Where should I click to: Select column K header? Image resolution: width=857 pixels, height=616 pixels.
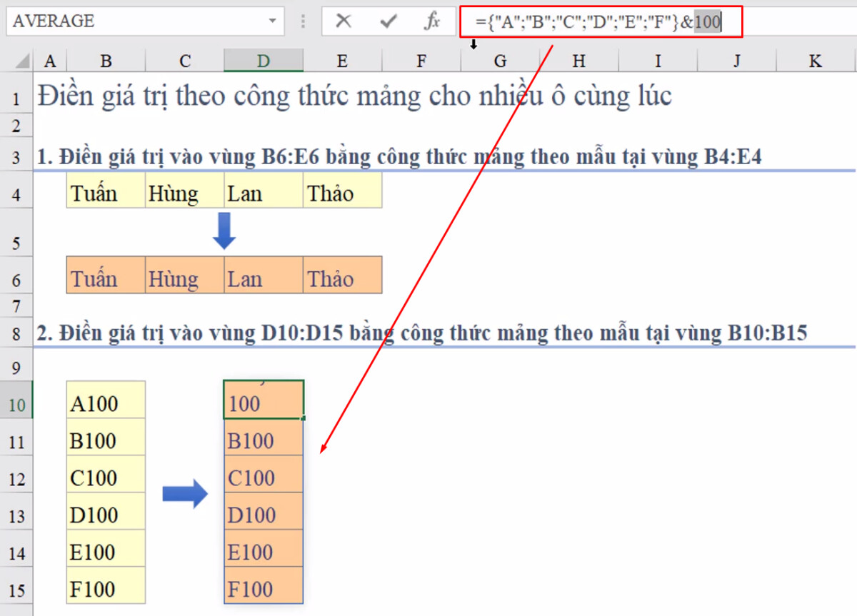[x=816, y=61]
